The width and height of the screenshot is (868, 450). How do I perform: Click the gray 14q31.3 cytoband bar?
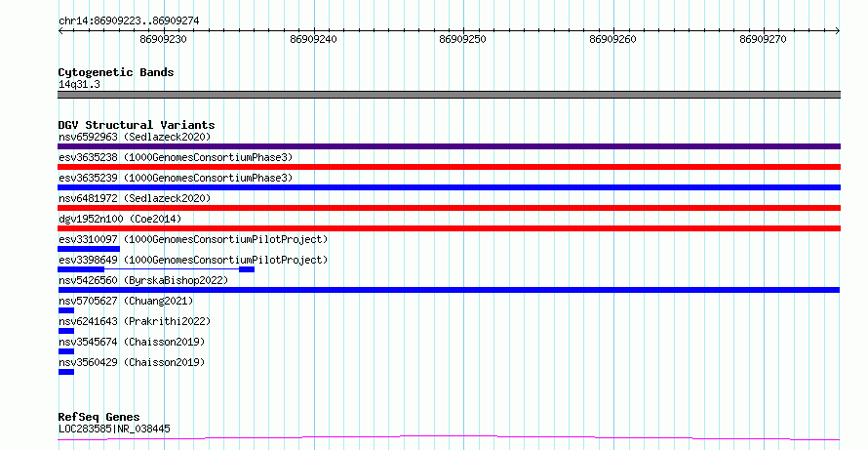449,95
